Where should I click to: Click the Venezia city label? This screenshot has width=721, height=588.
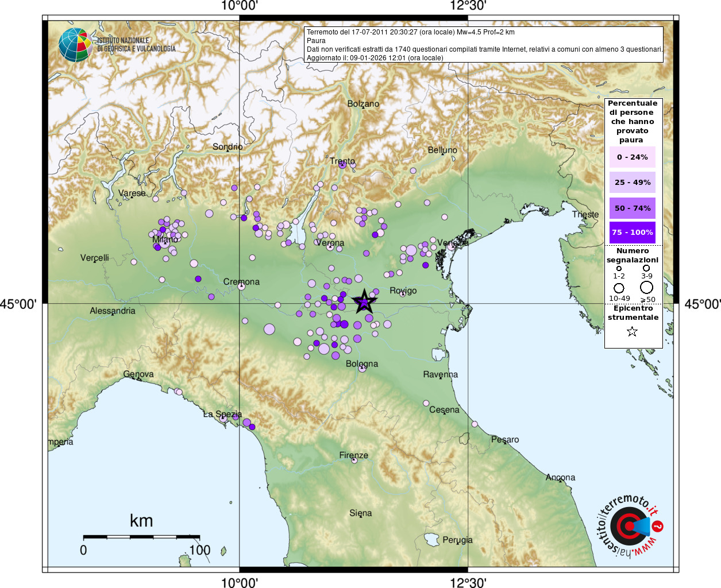(x=453, y=243)
